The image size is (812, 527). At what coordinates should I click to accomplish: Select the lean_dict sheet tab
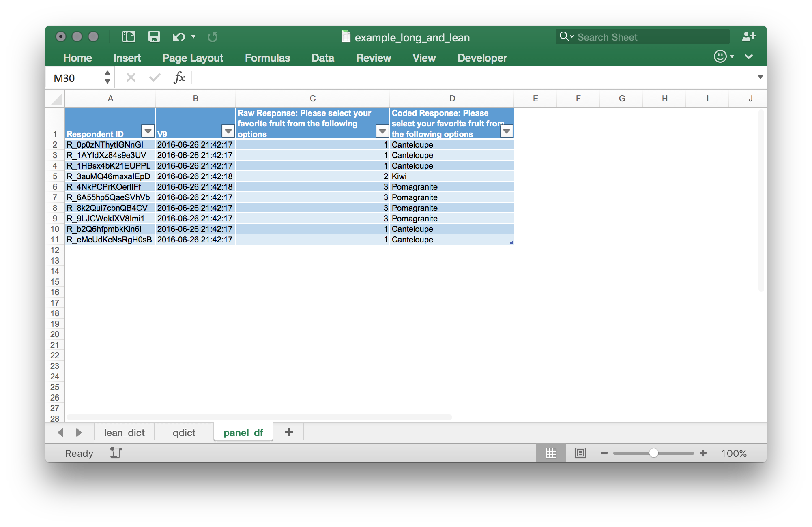125,432
